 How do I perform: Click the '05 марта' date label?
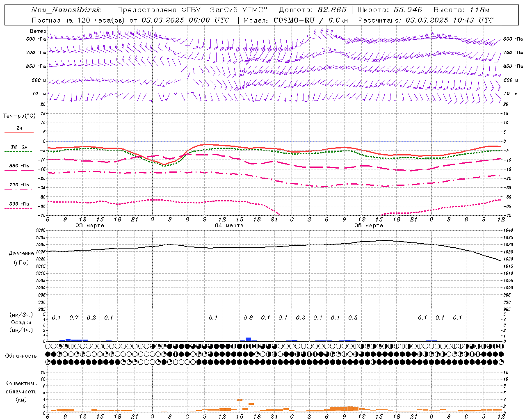click(x=369, y=226)
